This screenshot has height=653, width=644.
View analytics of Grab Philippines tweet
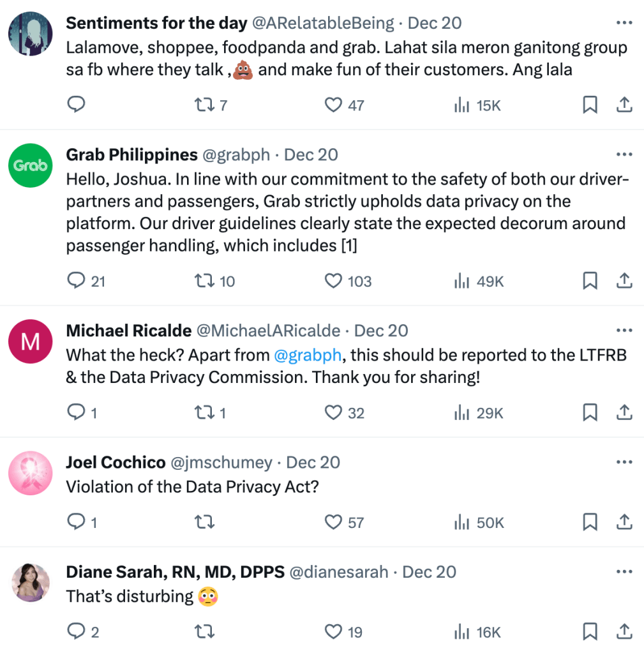461,281
